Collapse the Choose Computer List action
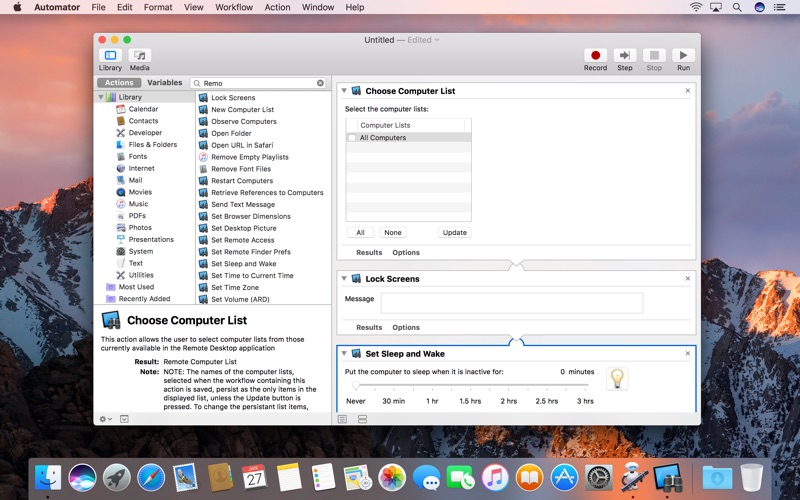This screenshot has height=500, width=800. (344, 91)
